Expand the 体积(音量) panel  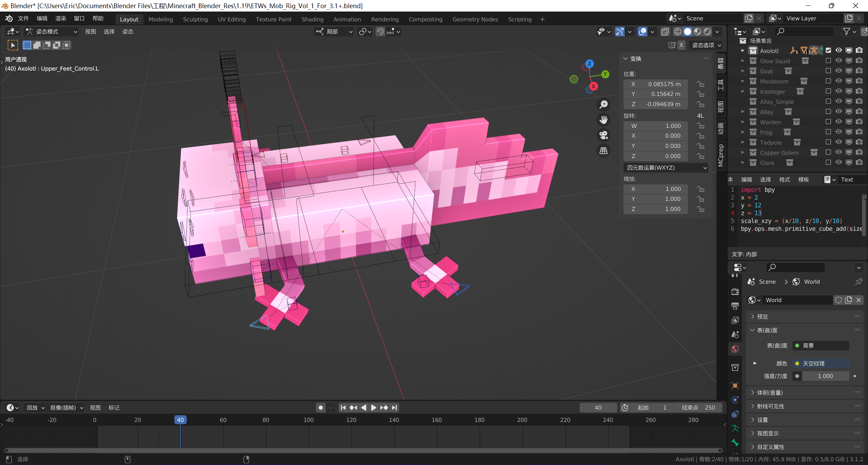[x=770, y=393]
